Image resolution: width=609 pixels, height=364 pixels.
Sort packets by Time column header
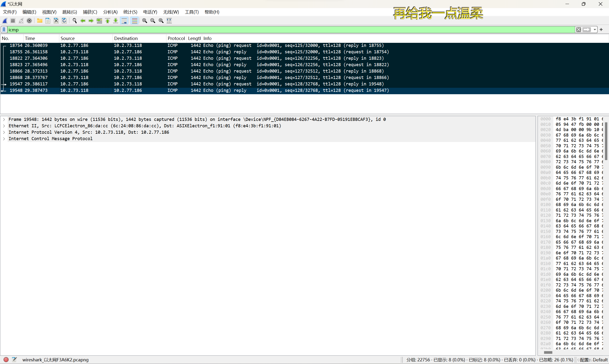pyautogui.click(x=41, y=38)
